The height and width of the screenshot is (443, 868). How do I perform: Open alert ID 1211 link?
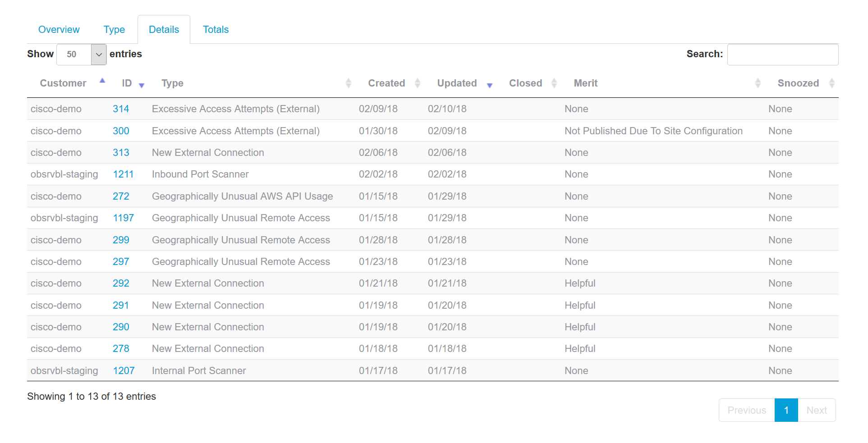pyautogui.click(x=123, y=174)
